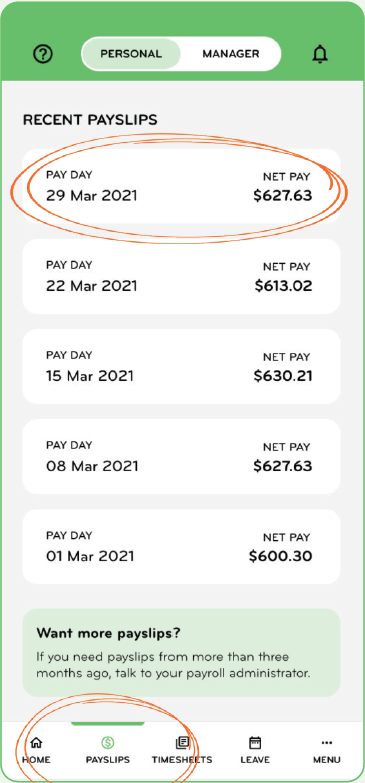This screenshot has width=365, height=783.
Task: Open the help question mark icon
Action: tap(43, 54)
